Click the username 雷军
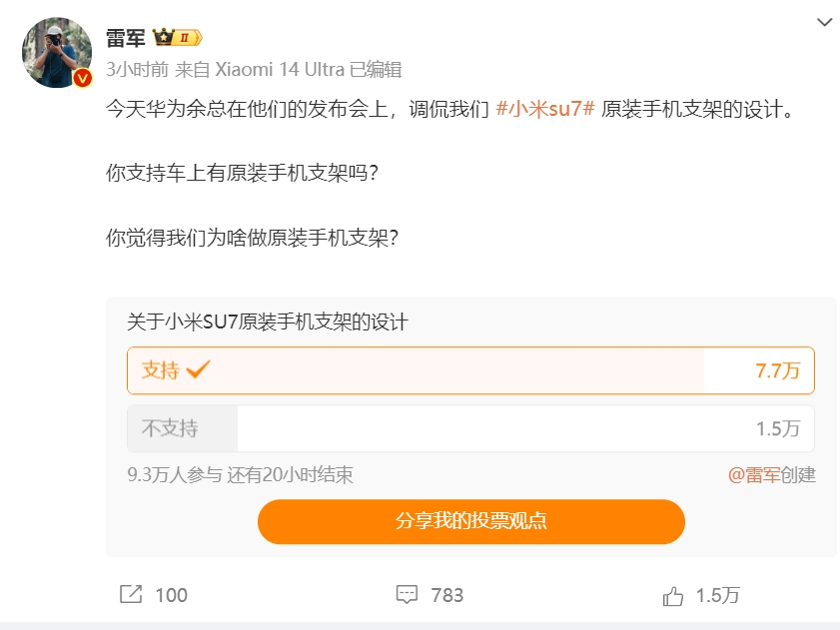This screenshot has height=630, width=840. tap(126, 38)
